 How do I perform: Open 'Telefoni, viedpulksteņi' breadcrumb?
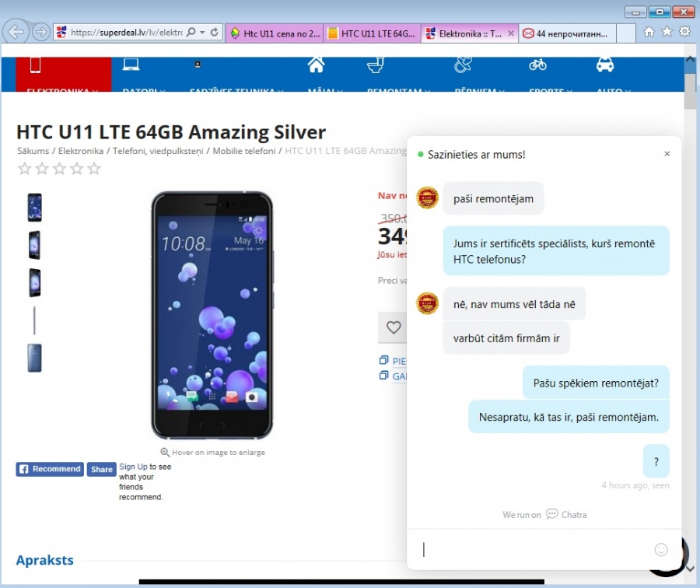tap(158, 151)
